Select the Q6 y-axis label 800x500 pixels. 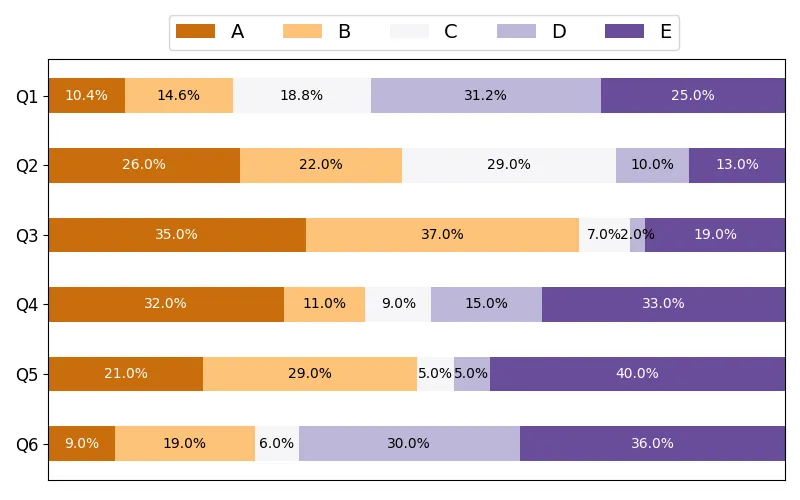[x=27, y=444]
